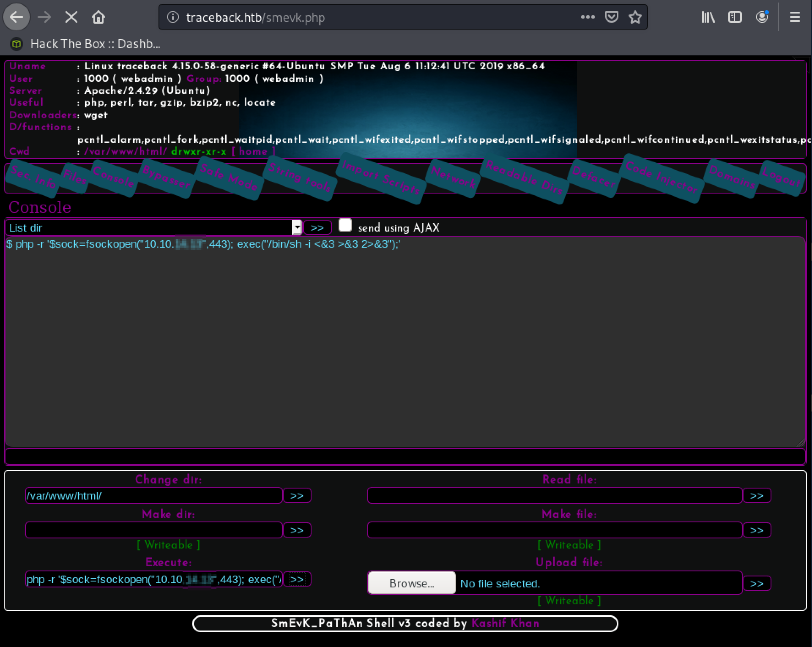
Task: Bookmark this page with the star icon
Action: 635,17
